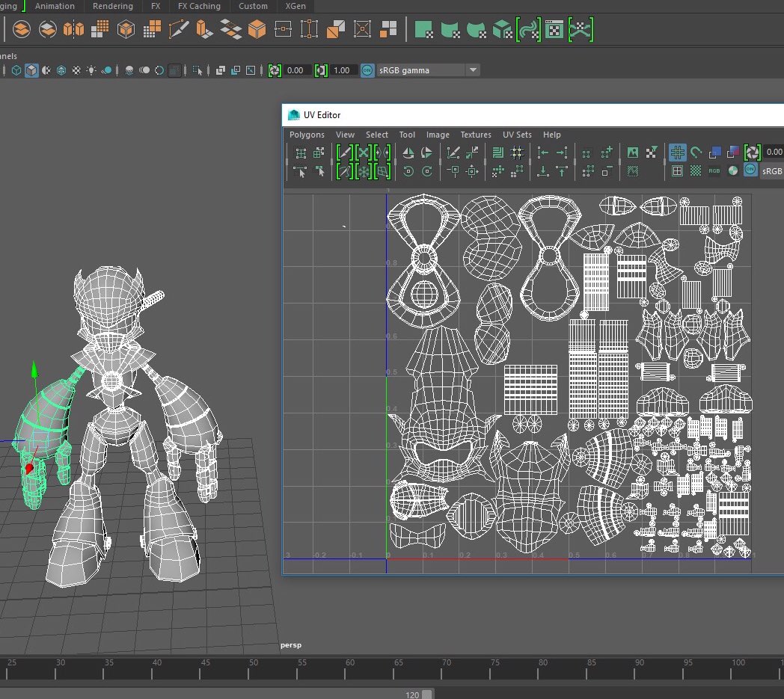Click the Bevel orange cube icon

coord(257,29)
